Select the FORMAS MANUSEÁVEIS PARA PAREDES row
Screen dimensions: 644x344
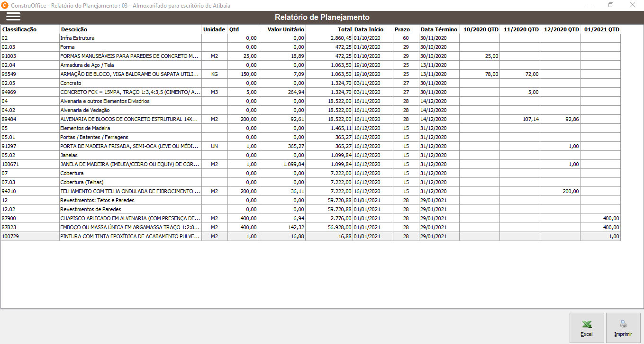click(x=310, y=56)
